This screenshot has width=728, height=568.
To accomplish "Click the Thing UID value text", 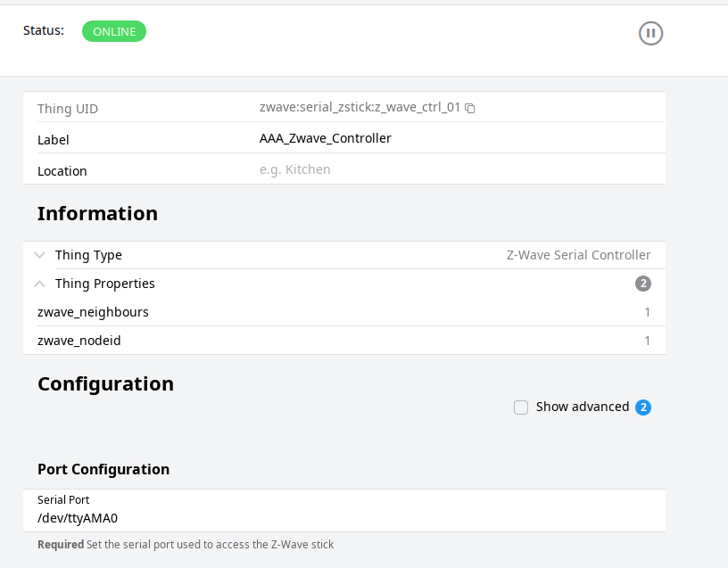I will tap(360, 107).
